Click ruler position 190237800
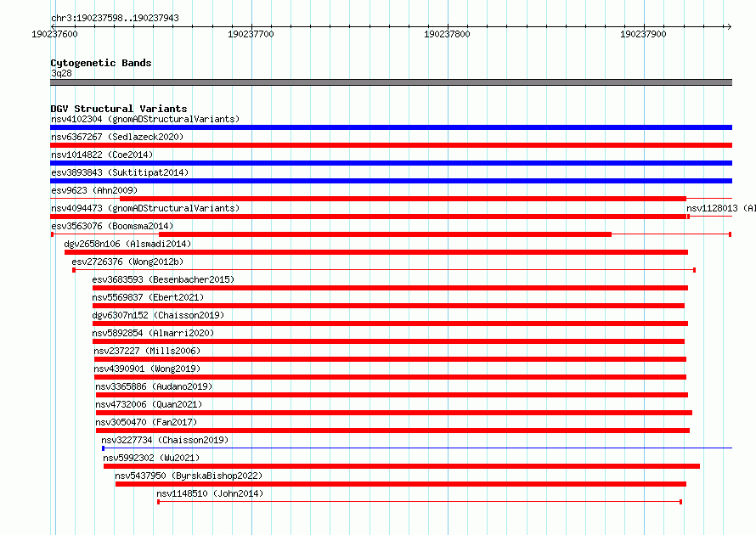The image size is (756, 535). pyautogui.click(x=447, y=34)
